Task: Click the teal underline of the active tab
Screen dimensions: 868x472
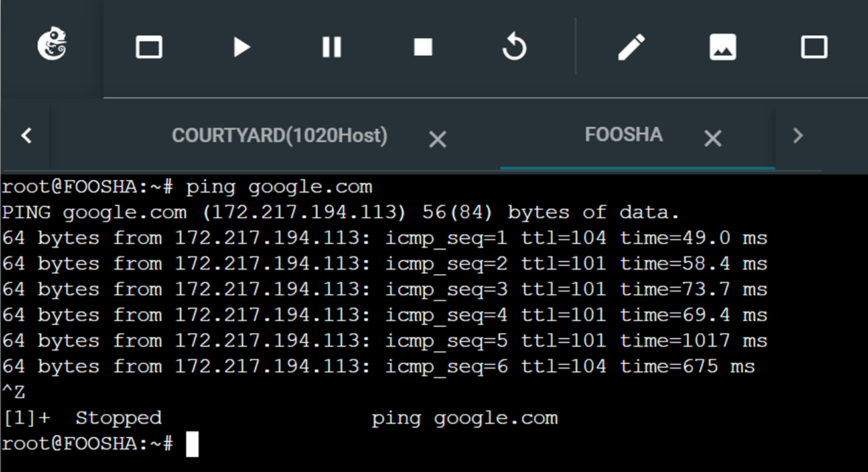Action: 636,169
